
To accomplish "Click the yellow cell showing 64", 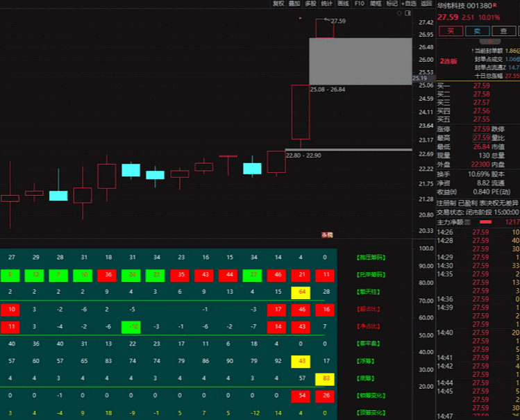I will pyautogui.click(x=301, y=292).
